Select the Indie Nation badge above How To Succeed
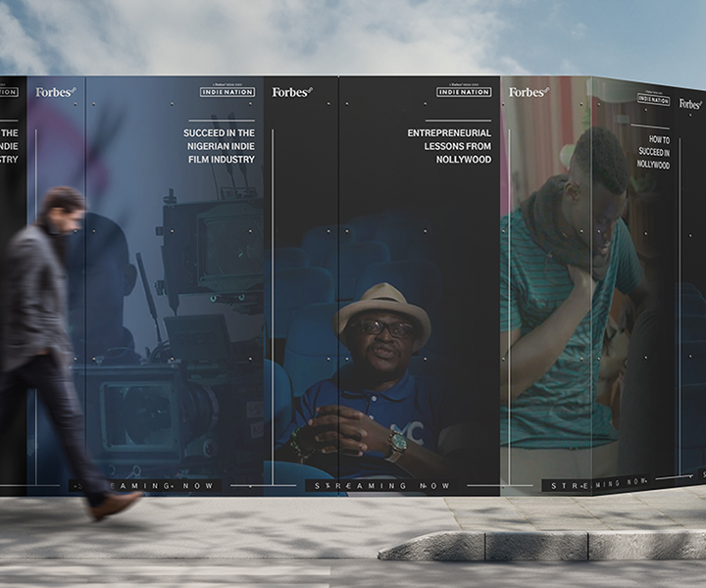The height and width of the screenshot is (588, 706). pos(653,100)
